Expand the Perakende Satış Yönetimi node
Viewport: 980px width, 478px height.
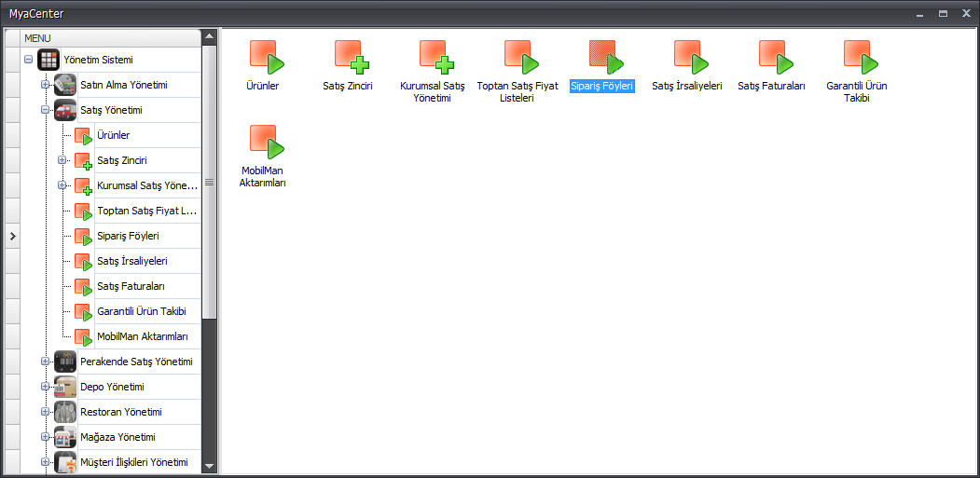point(45,362)
